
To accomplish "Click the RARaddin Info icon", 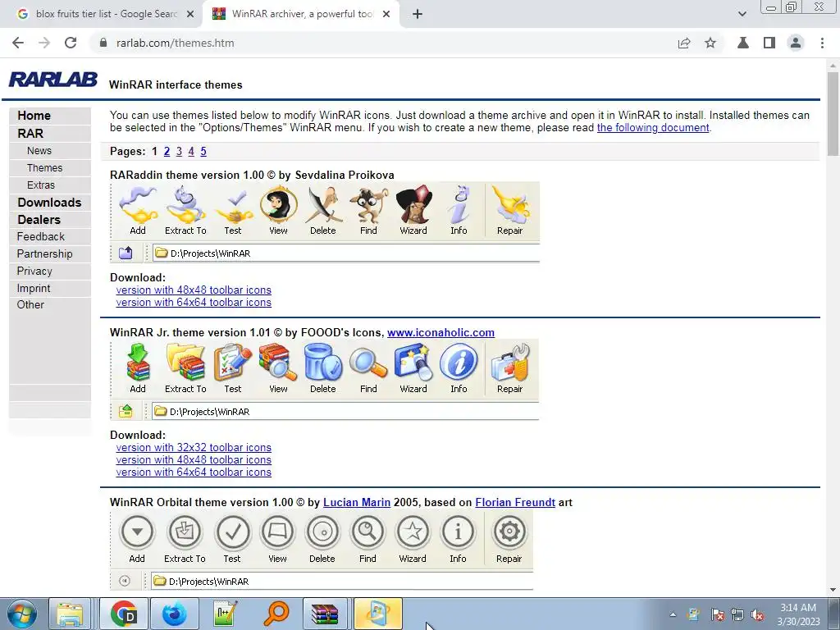I will pyautogui.click(x=459, y=204).
